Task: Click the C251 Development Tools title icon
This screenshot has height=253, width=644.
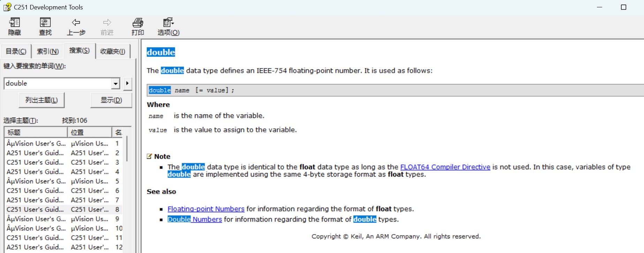Action: [x=7, y=7]
